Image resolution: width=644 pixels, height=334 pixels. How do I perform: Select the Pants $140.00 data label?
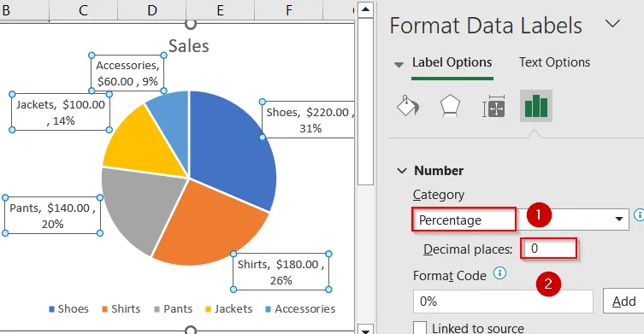[x=52, y=216]
